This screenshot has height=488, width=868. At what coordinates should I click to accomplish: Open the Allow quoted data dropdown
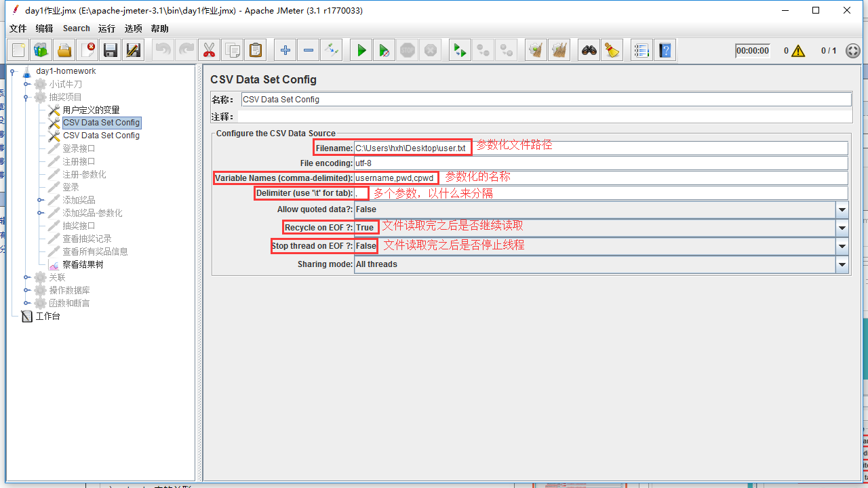(842, 209)
